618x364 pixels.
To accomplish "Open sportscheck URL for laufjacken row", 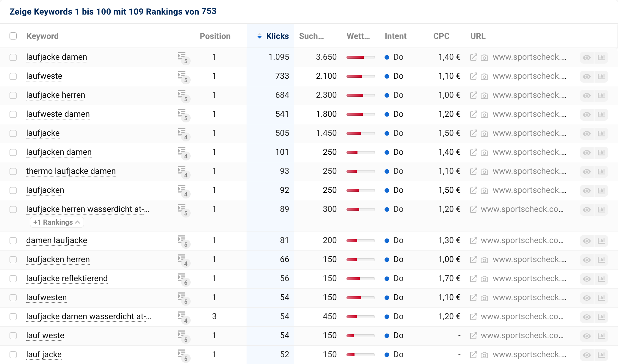I will [529, 190].
